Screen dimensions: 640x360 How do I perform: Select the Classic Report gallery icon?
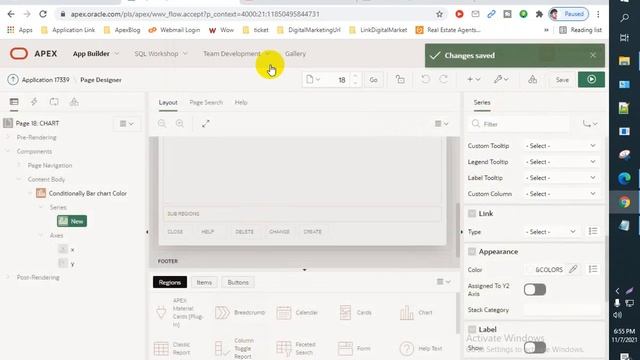pyautogui.click(x=161, y=349)
